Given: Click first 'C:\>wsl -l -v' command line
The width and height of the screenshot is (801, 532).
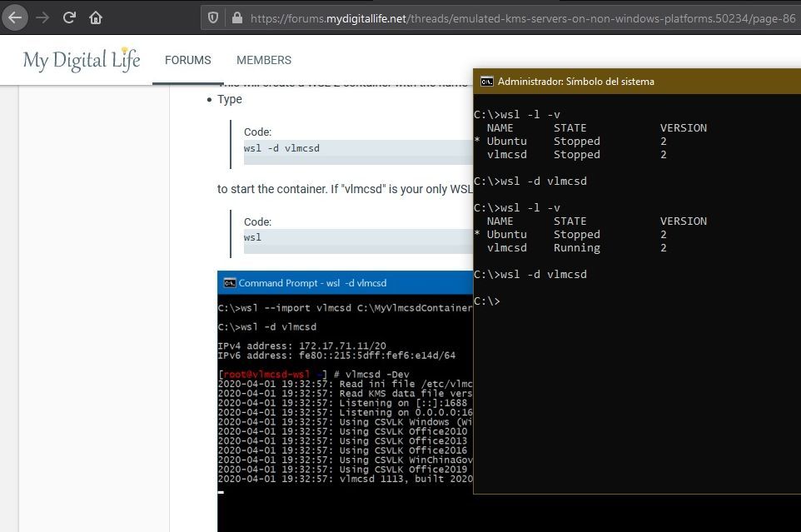Looking at the screenshot, I should point(517,114).
